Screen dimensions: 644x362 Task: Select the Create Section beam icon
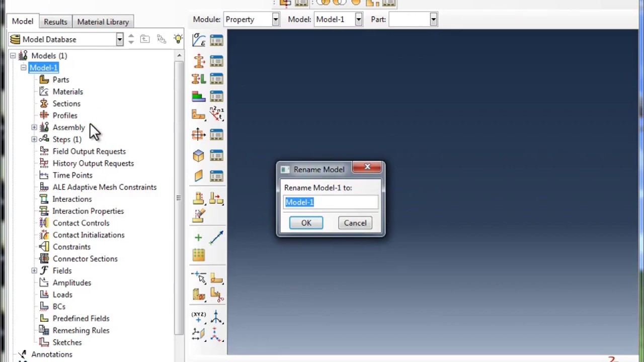pyautogui.click(x=199, y=61)
